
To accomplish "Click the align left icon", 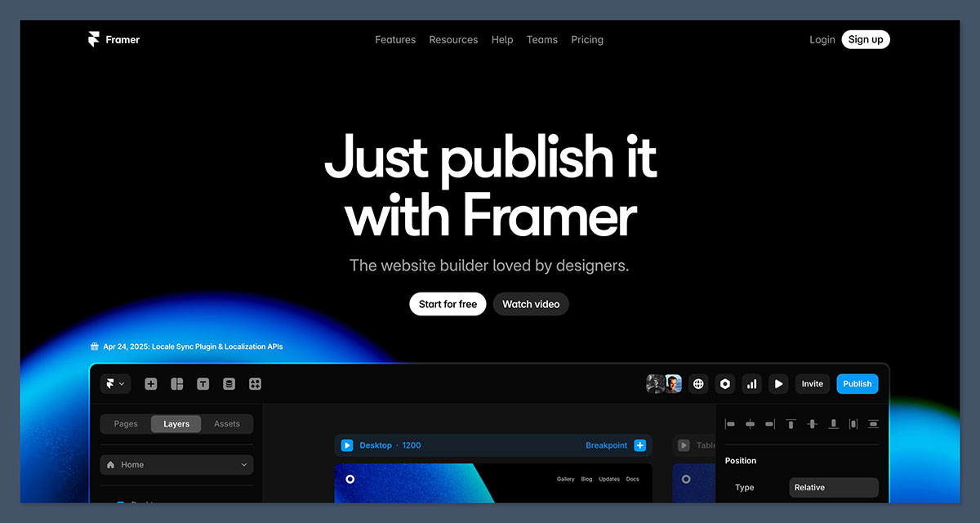I will coord(730,424).
